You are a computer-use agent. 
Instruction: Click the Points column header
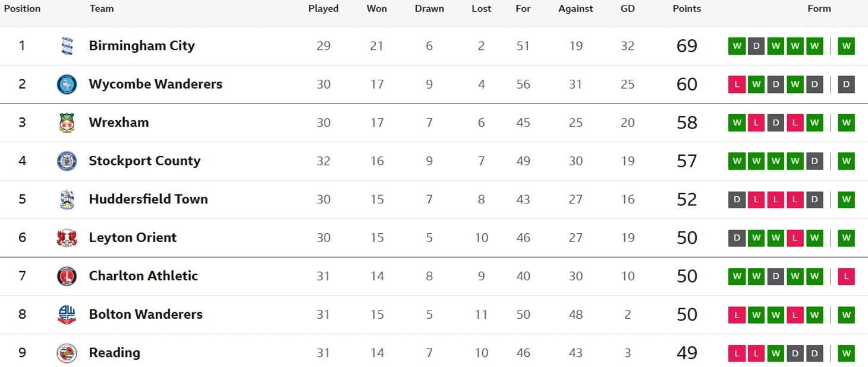[687, 9]
